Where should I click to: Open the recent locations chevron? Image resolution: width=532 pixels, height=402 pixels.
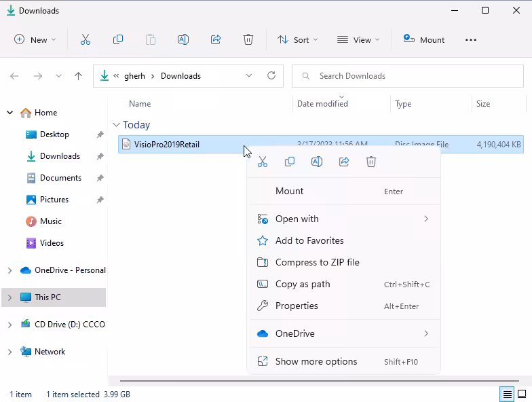[x=58, y=76]
